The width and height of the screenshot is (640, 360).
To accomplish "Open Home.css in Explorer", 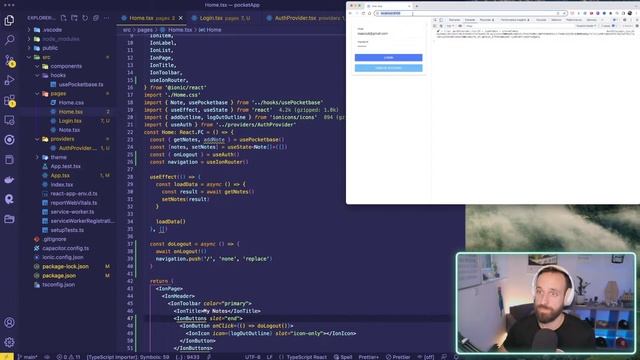I will pyautogui.click(x=71, y=102).
